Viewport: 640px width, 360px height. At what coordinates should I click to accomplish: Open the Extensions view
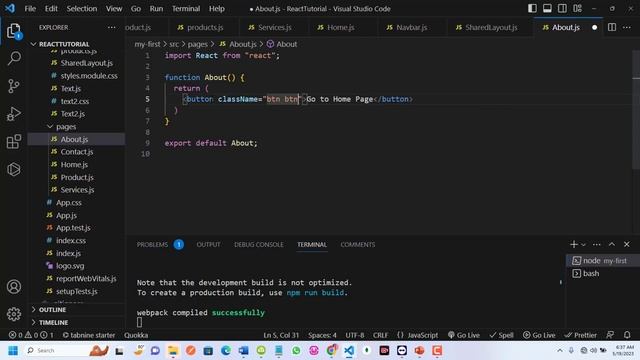tap(13, 142)
